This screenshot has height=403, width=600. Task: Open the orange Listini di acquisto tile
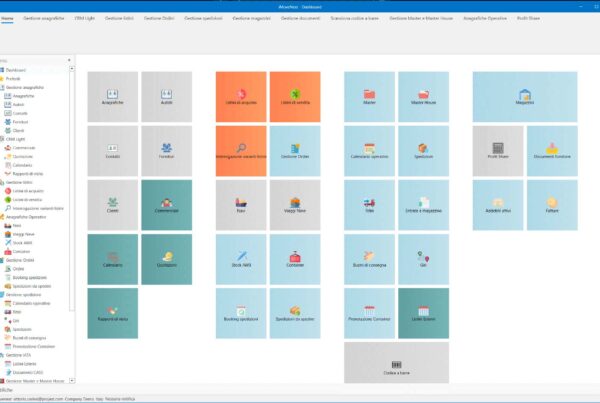241,97
